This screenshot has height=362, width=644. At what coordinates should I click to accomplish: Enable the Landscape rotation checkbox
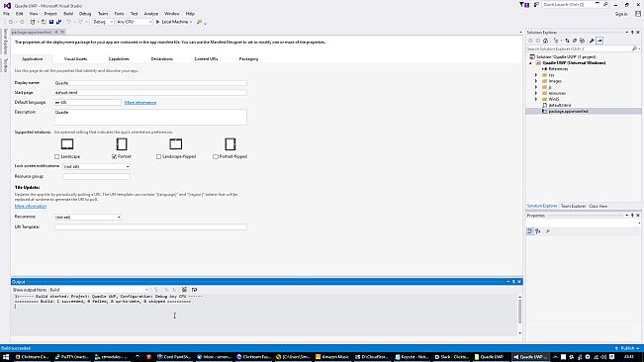pyautogui.click(x=57, y=157)
